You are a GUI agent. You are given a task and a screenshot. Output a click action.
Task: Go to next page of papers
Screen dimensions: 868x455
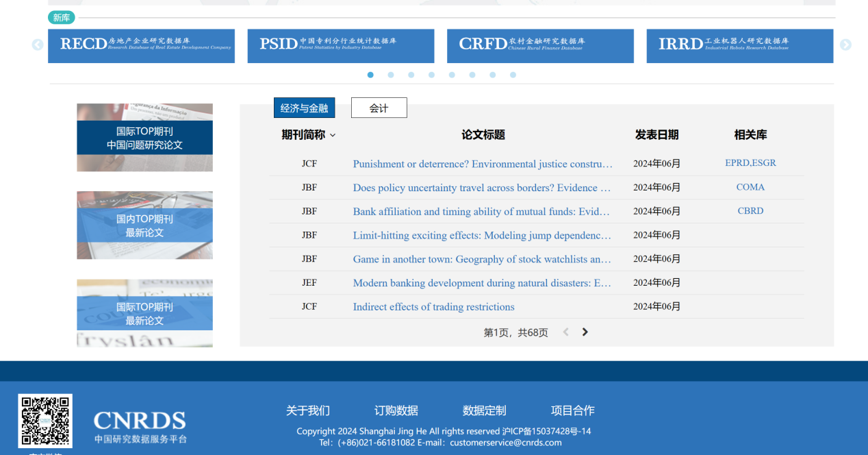coord(585,332)
